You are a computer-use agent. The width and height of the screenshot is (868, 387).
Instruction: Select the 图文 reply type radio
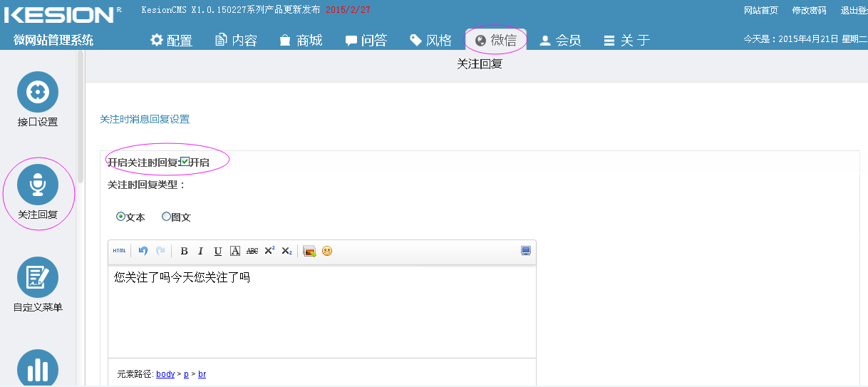point(166,216)
